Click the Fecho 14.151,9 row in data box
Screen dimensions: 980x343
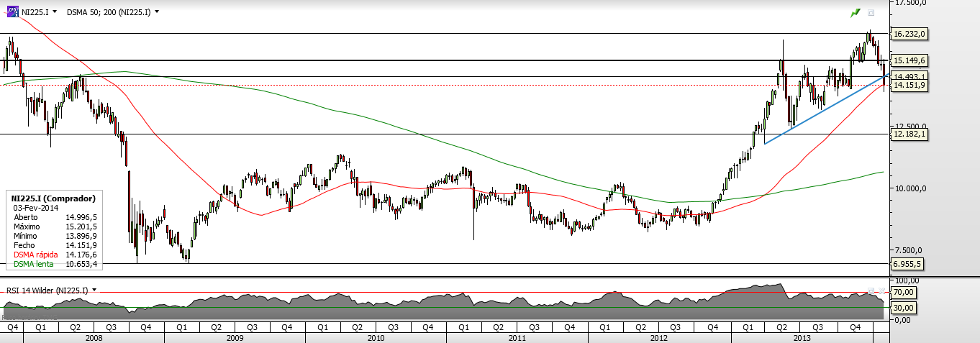click(x=55, y=245)
